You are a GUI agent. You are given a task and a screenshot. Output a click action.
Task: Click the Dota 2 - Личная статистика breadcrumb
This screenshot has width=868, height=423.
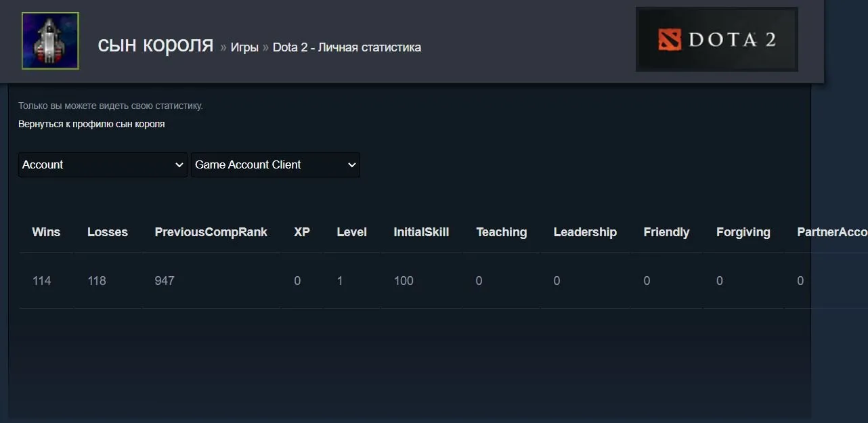(347, 47)
